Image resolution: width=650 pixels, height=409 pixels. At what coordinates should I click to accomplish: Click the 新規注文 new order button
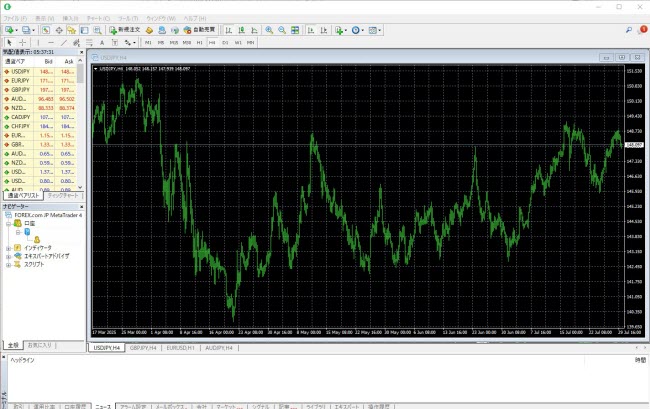pos(125,30)
